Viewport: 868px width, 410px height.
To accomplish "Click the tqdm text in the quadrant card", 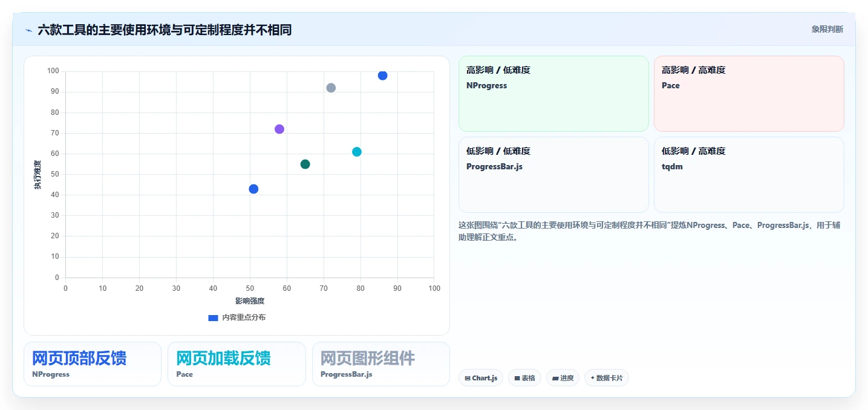I will 672,167.
